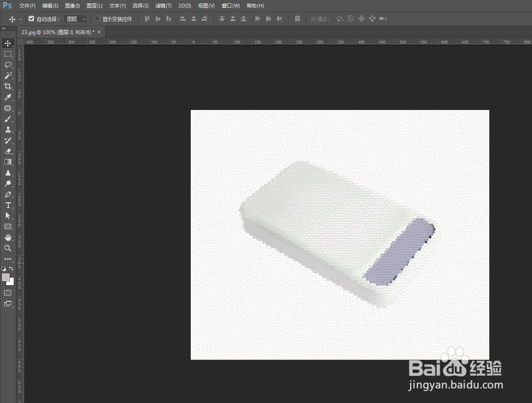Select the Rectangle shape tool
Screen dimensions: 532x403
coord(8,227)
